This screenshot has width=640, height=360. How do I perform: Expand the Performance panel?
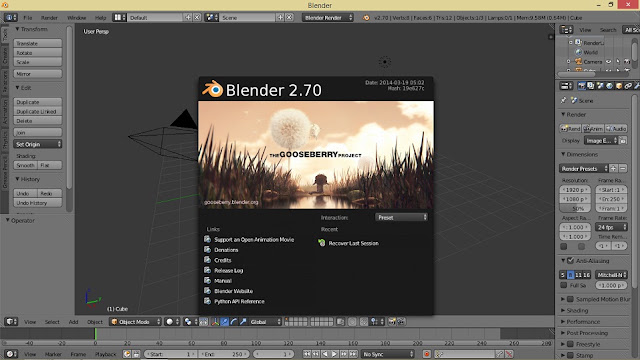tap(582, 322)
